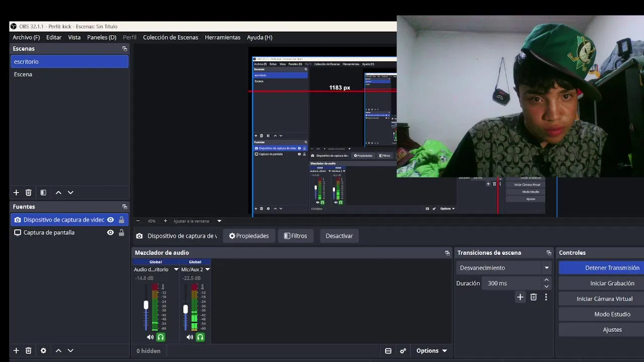Zoom out the preview with minus icon
Screen dimensions: 644x362
tap(138, 221)
